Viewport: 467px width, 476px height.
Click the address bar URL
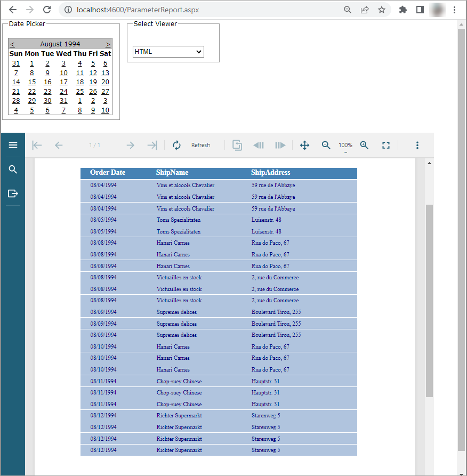pos(138,10)
